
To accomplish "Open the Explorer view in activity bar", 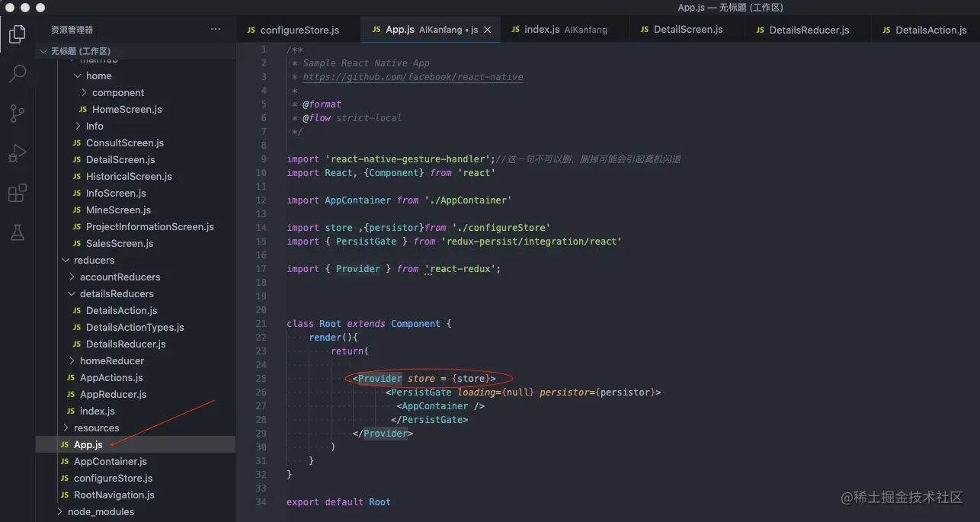I will (17, 34).
